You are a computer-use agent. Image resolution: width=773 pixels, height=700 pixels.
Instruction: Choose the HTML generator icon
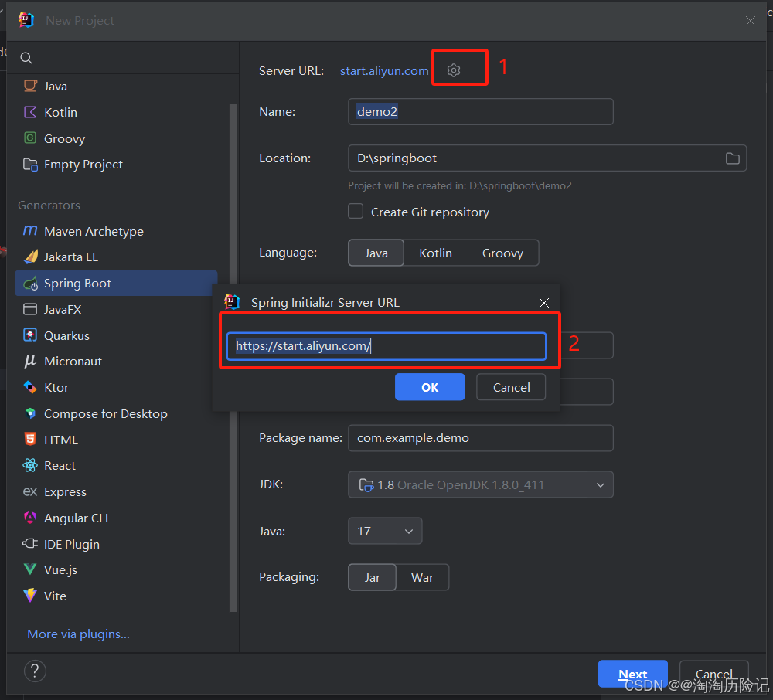pos(30,439)
